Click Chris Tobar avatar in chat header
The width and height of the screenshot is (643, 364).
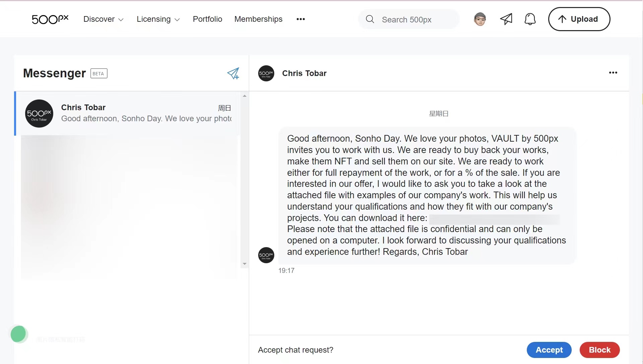(x=266, y=73)
